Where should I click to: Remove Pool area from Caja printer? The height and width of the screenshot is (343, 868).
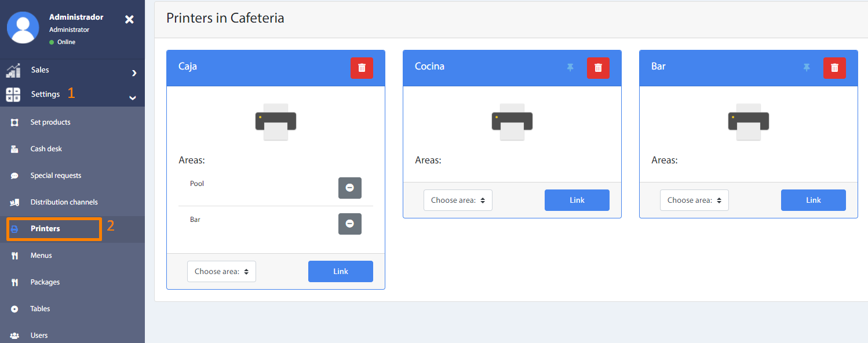(349, 188)
